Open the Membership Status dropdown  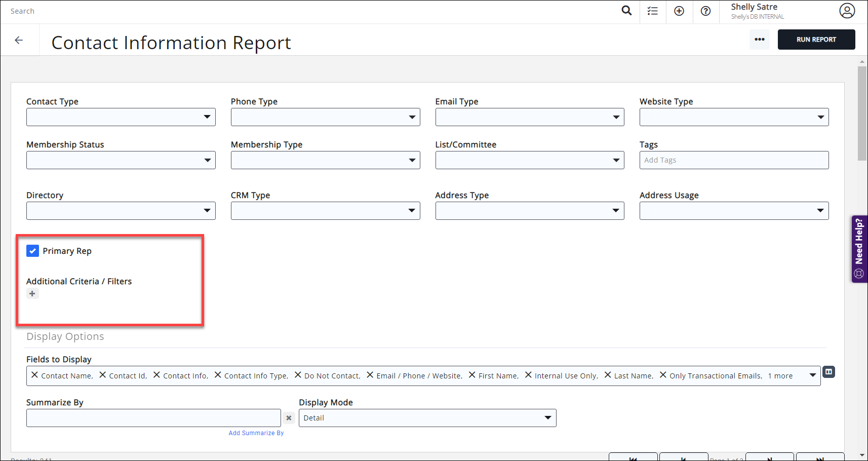click(121, 160)
